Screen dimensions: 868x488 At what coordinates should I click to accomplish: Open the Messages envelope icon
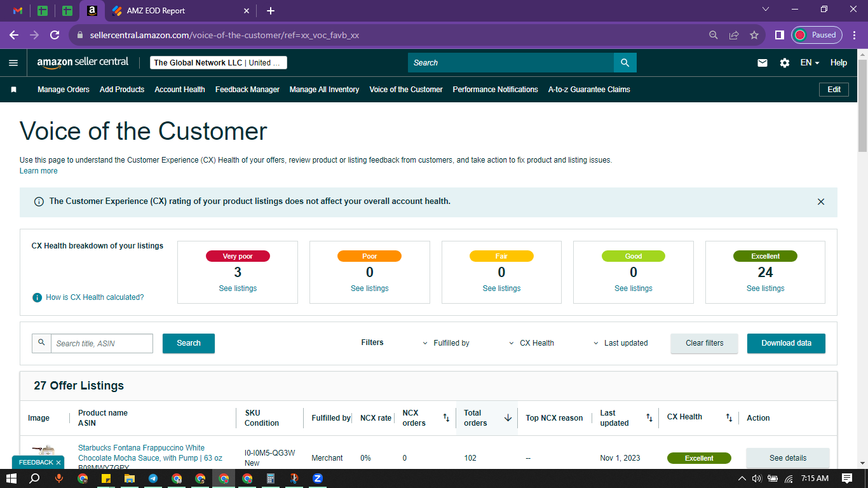tap(763, 63)
